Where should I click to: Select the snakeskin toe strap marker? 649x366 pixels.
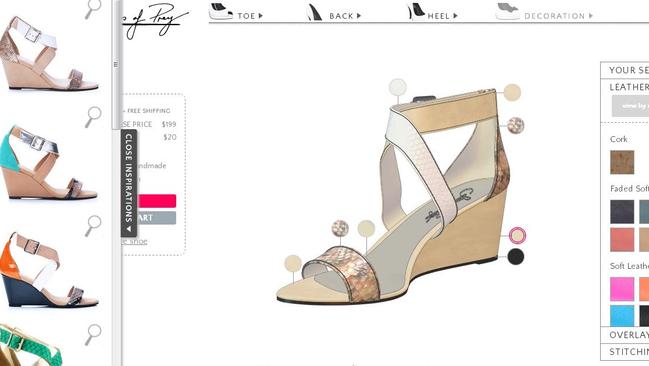tap(340, 229)
